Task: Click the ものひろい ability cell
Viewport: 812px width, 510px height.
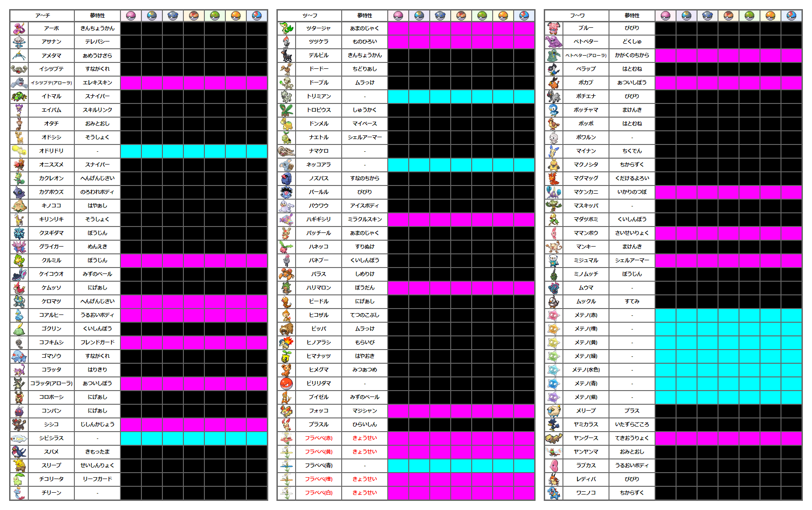Action: (x=364, y=42)
